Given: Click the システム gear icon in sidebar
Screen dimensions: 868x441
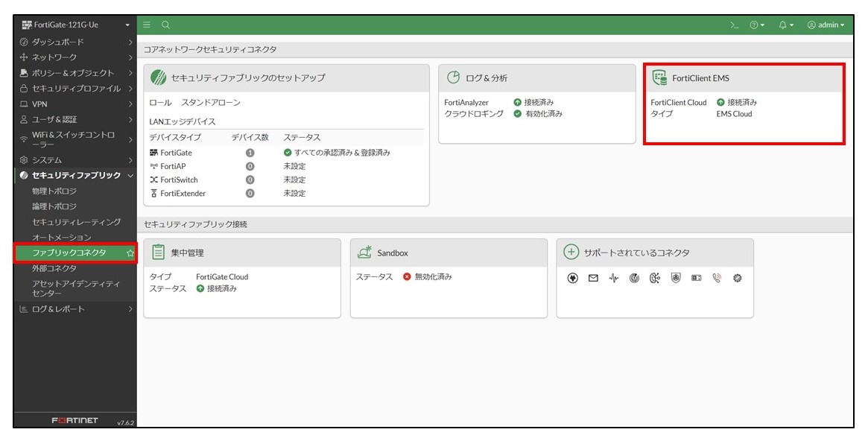Looking at the screenshot, I should [24, 160].
